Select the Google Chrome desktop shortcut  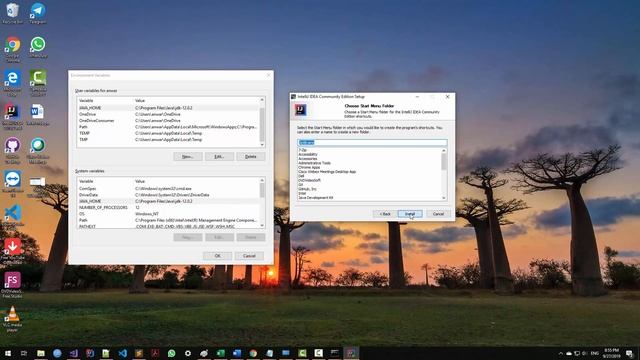12,49
